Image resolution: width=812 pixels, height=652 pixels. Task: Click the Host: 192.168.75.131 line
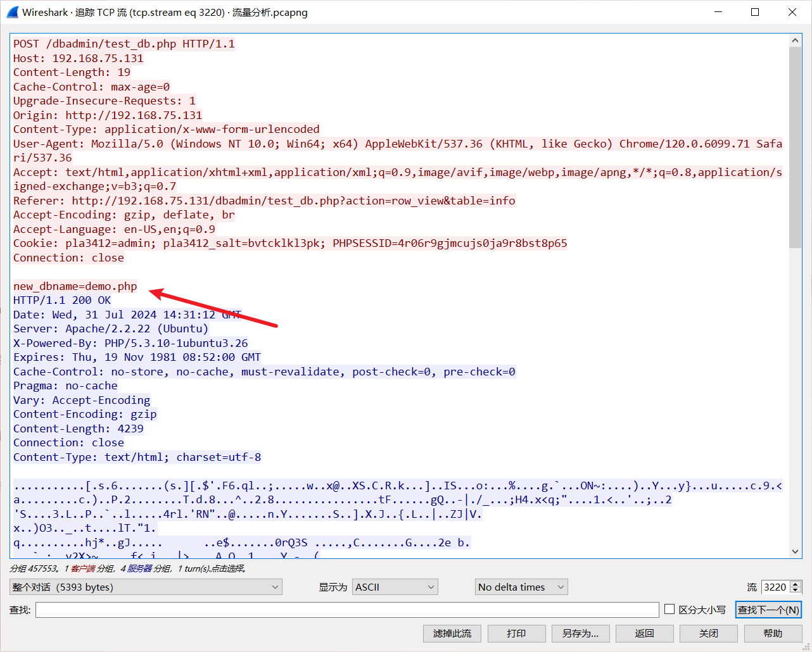[x=79, y=58]
